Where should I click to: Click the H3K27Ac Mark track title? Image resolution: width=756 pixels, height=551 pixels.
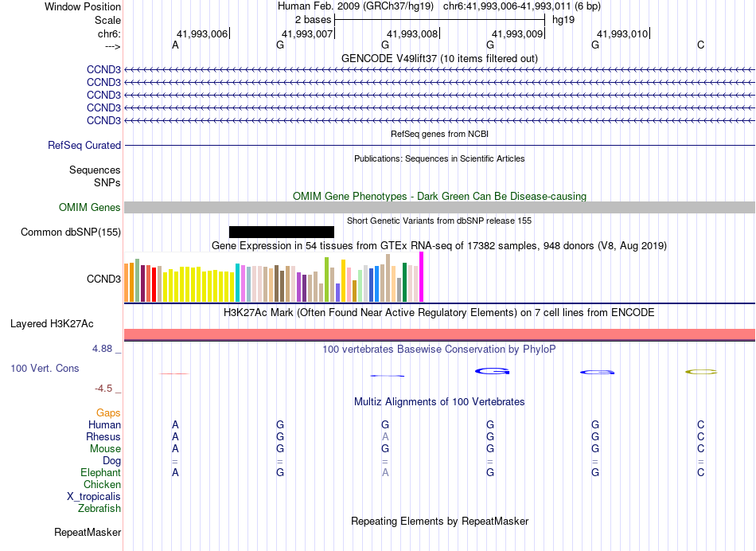(x=439, y=313)
